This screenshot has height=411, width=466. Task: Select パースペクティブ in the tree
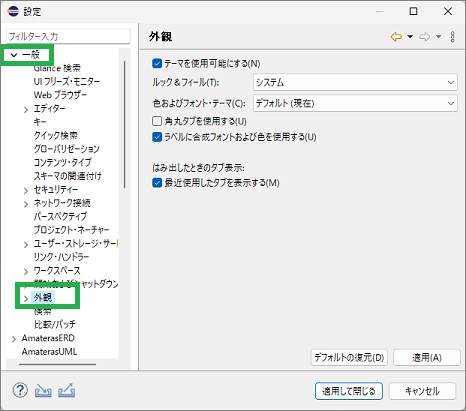pyautogui.click(x=60, y=216)
